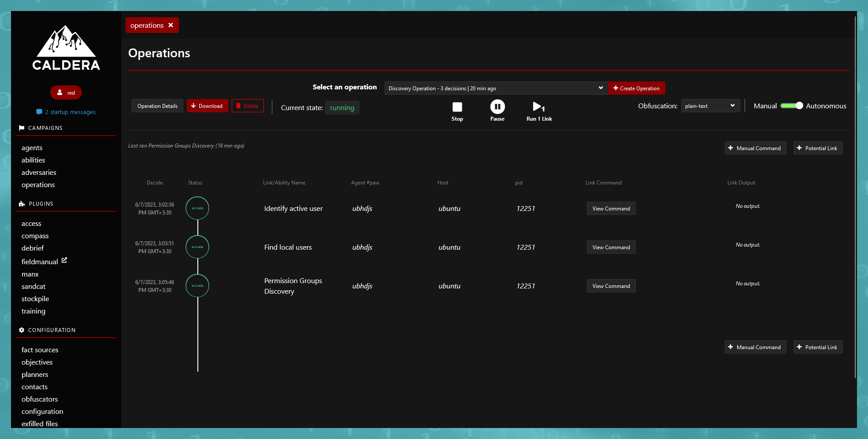Click the page vertical scrollbar
Screen dimensions: 868x439
pyautogui.click(x=855, y=197)
